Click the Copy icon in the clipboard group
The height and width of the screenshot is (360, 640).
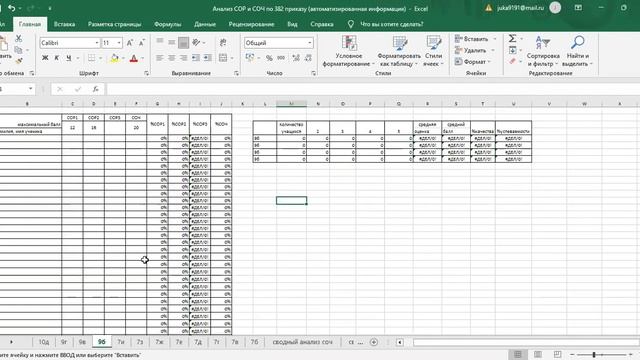[x=18, y=50]
